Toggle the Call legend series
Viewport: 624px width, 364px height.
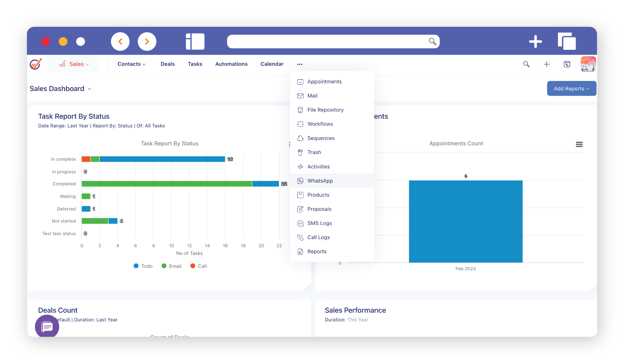[x=198, y=266]
